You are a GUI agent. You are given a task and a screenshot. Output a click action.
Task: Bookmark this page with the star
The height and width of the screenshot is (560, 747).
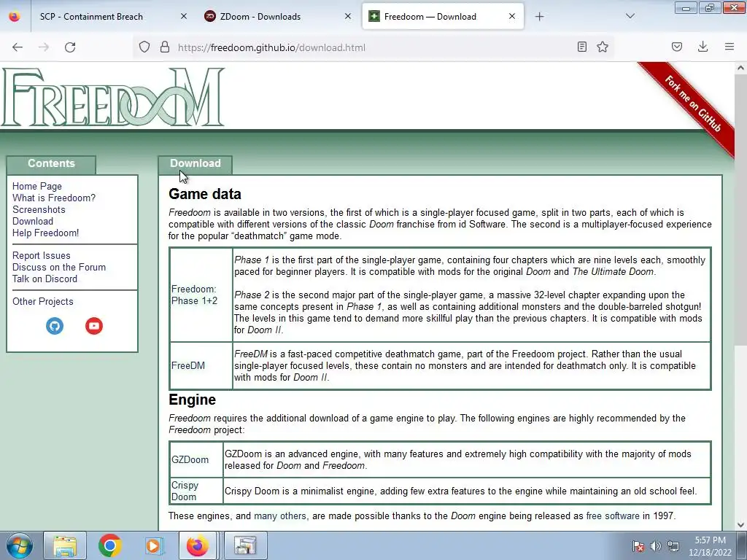click(x=603, y=47)
